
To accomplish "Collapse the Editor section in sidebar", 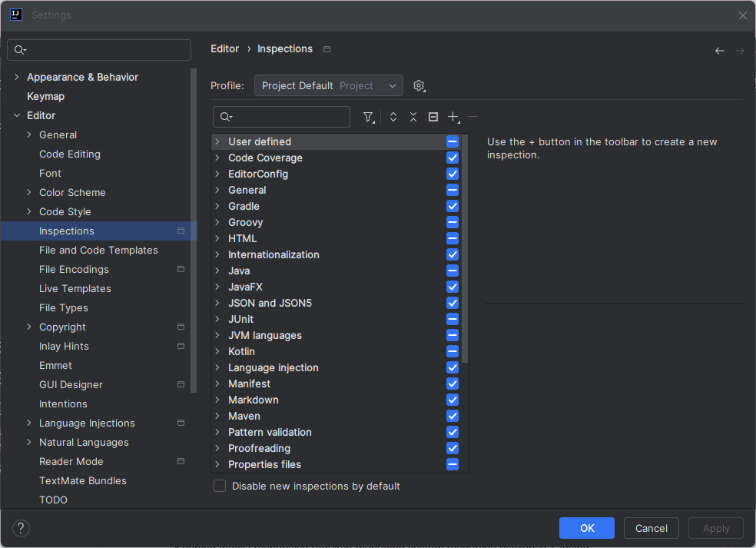I will click(x=17, y=115).
